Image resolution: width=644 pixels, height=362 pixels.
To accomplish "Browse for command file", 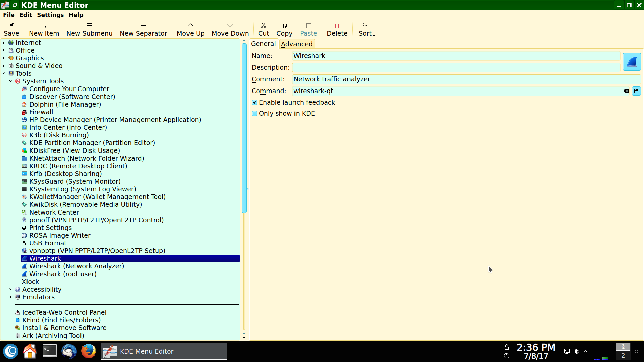I will click(x=636, y=91).
